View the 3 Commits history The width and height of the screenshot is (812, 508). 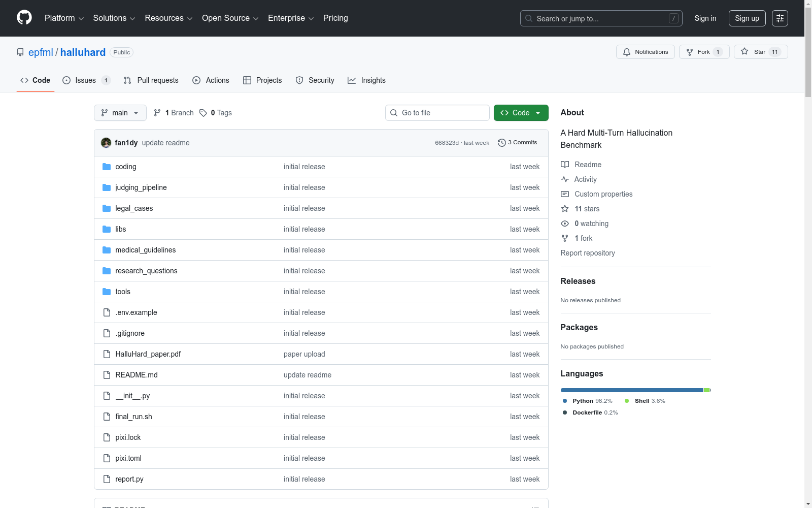tap(518, 143)
